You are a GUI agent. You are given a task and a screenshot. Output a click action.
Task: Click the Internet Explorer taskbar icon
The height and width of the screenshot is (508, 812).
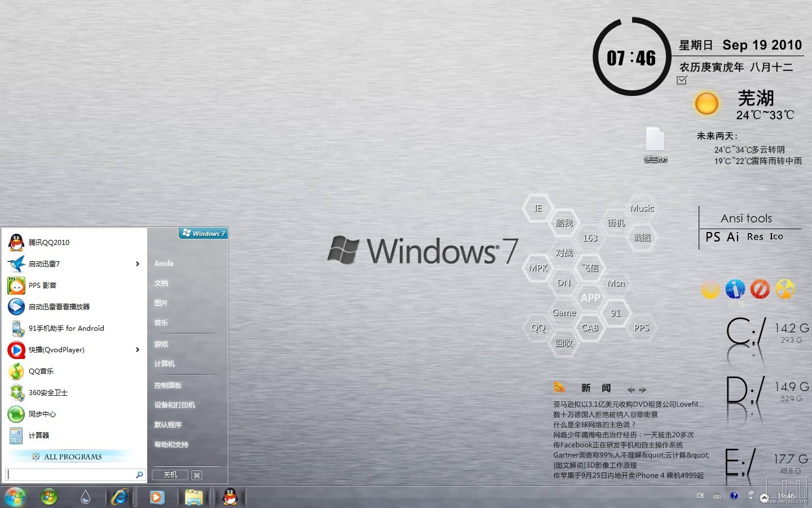click(119, 497)
